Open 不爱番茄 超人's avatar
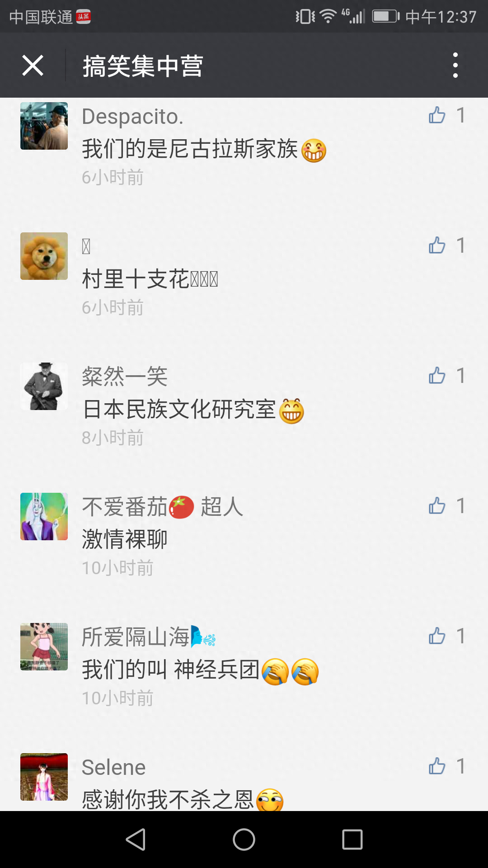The image size is (488, 868). coord(44,516)
